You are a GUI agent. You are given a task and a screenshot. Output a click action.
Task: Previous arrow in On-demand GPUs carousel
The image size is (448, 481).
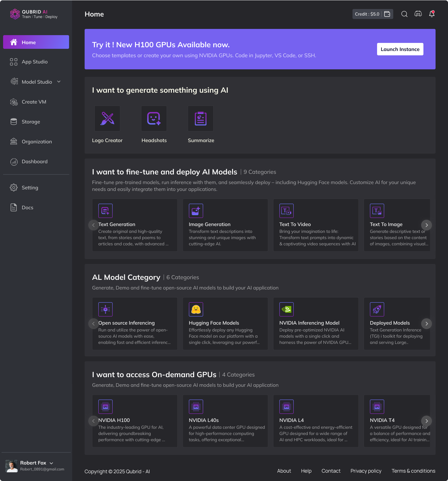pos(93,421)
